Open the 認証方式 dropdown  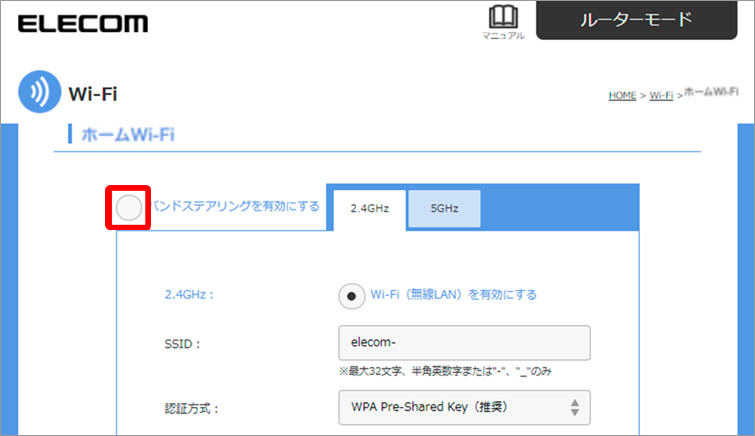464,408
